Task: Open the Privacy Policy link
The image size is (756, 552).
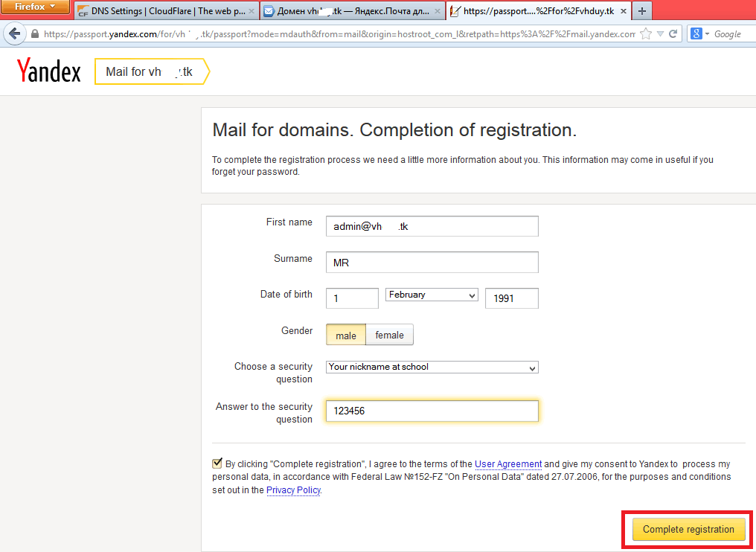Action: click(293, 490)
